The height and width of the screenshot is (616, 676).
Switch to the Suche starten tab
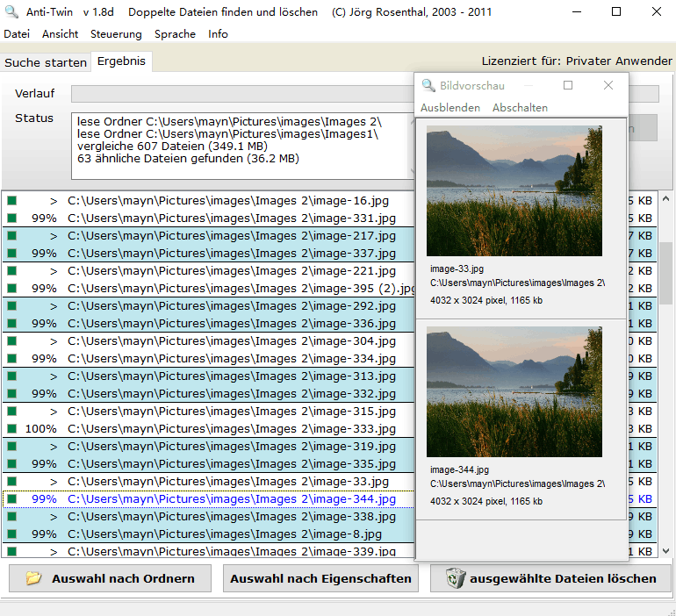pos(46,62)
